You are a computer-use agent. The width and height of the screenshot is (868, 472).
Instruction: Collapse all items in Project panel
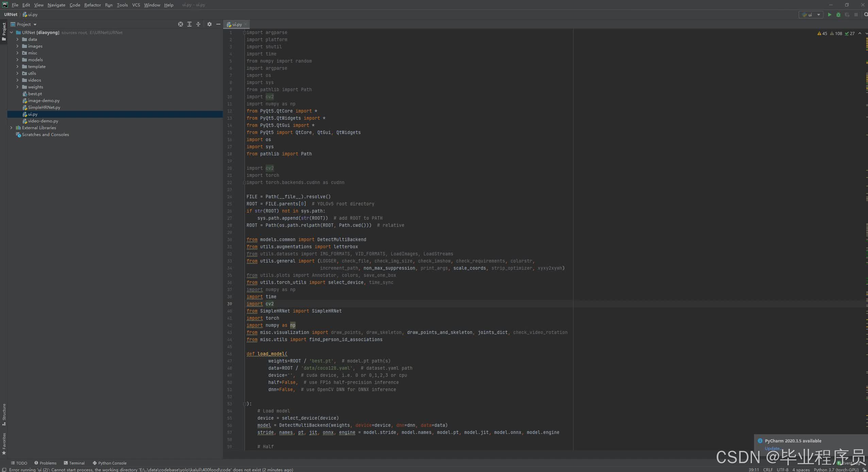point(198,24)
